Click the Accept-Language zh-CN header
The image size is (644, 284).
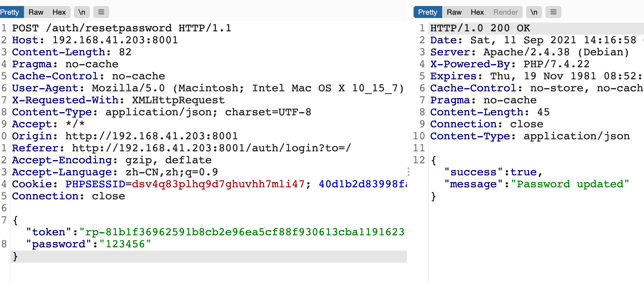pos(115,172)
